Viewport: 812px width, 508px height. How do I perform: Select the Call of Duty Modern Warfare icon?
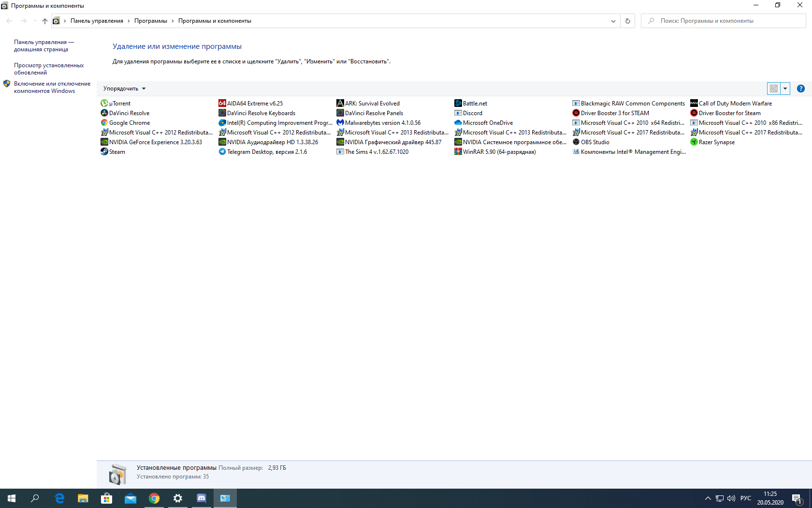click(x=694, y=103)
